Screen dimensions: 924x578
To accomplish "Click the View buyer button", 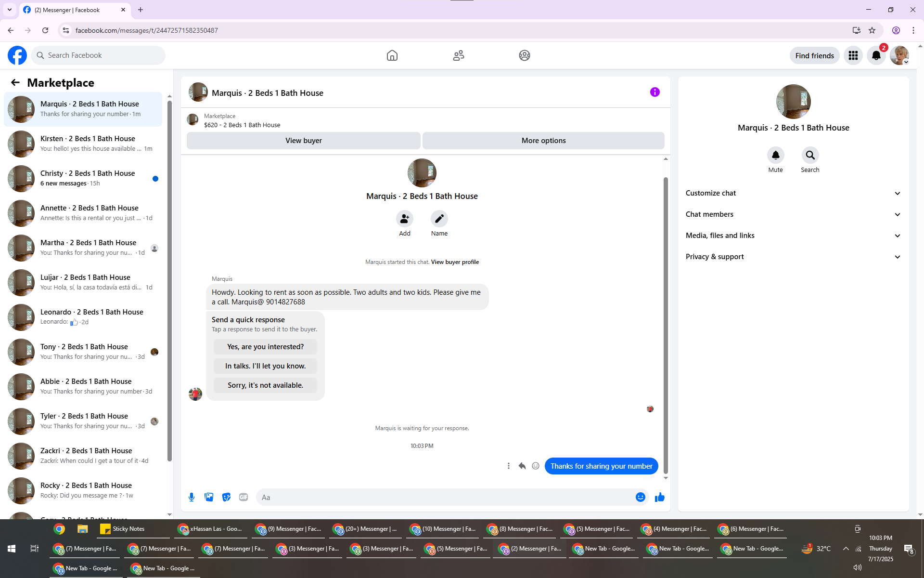I will pyautogui.click(x=304, y=141).
